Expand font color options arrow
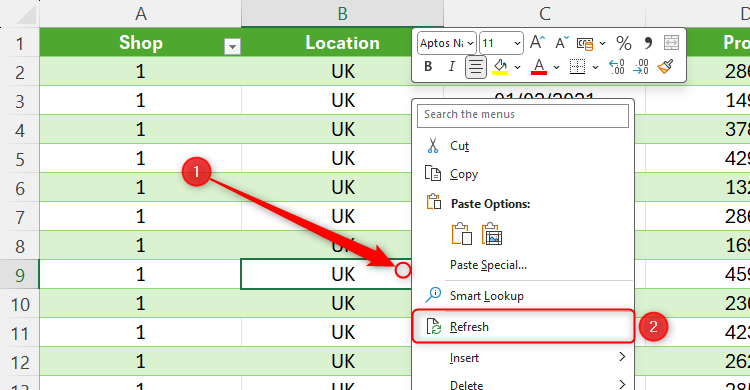Screen dimensions: 750x390 [556, 67]
